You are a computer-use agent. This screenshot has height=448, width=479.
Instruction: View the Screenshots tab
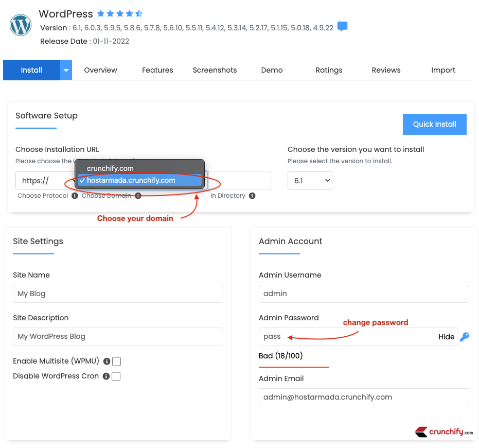point(215,70)
